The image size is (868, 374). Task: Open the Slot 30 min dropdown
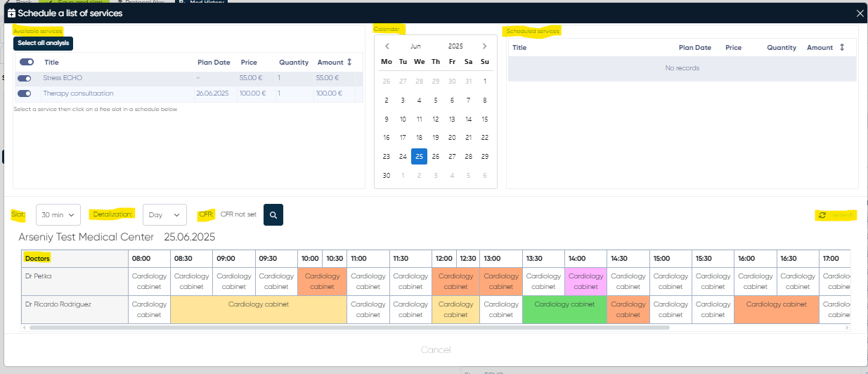coord(58,215)
